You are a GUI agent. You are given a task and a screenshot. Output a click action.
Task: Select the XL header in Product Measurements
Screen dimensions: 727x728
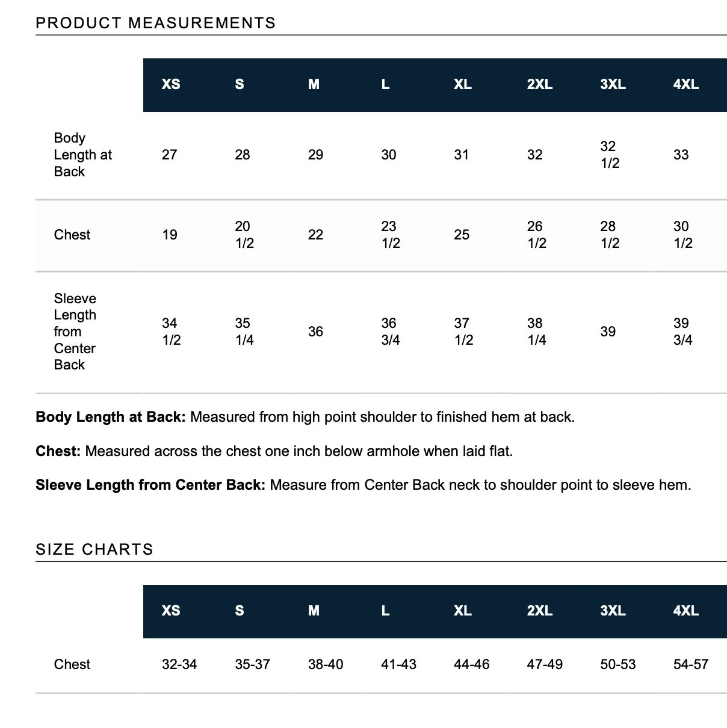pyautogui.click(x=463, y=85)
